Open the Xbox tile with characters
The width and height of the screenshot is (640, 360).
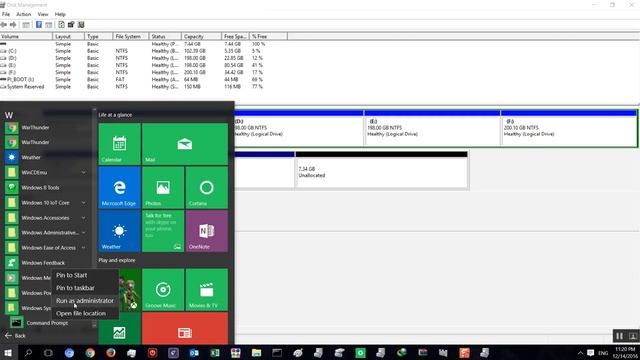pos(130,290)
